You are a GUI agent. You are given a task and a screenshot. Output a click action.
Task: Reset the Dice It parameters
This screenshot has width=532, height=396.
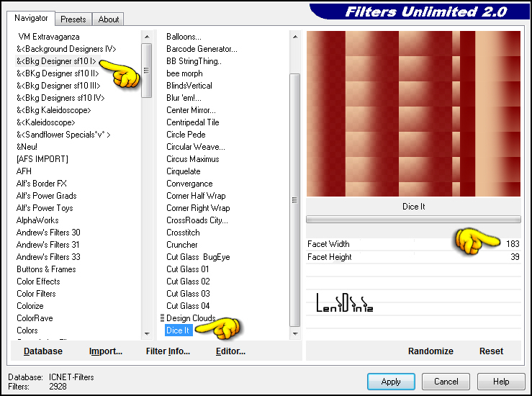491,351
